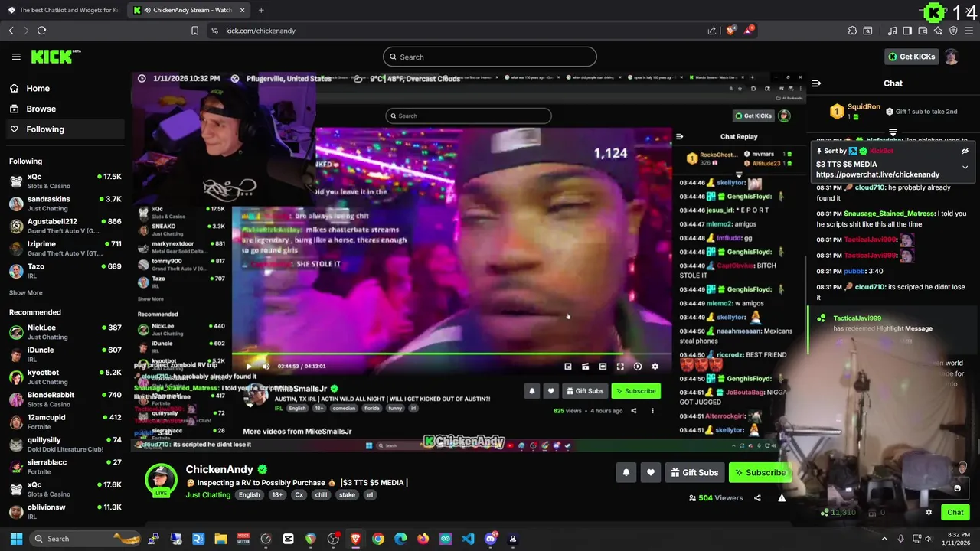Image resolution: width=980 pixels, height=551 pixels.
Task: Share the ChickenAndy stream
Action: tap(757, 498)
